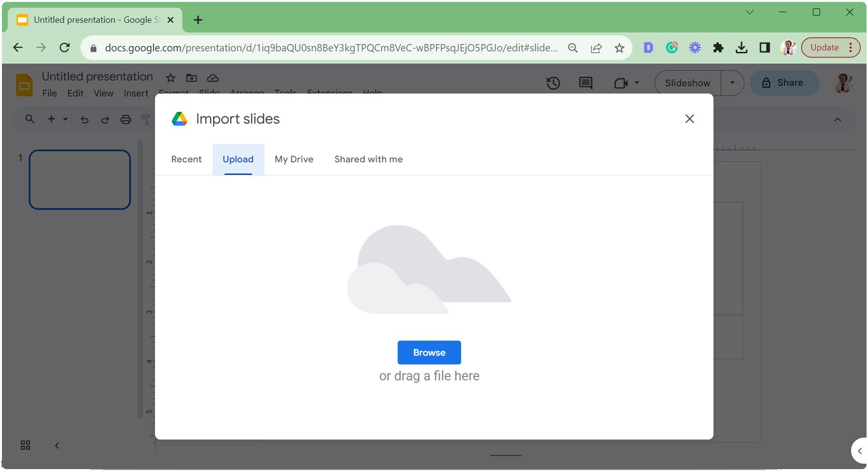
Task: Expand the new slide layout dropdown
Action: coord(65,119)
